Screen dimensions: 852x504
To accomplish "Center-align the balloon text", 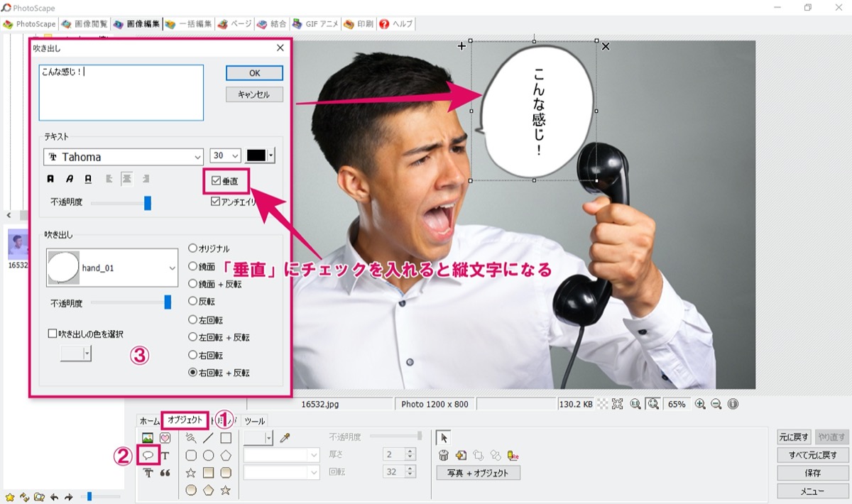I will (126, 179).
